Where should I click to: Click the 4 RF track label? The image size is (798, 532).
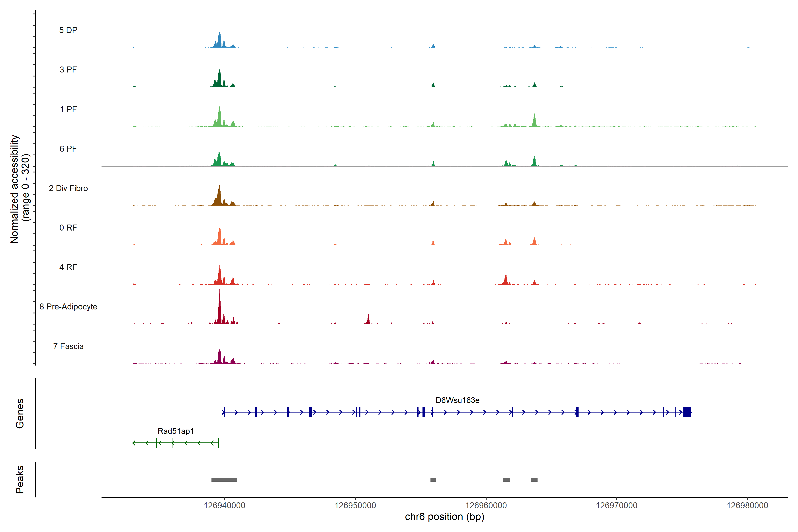click(68, 267)
